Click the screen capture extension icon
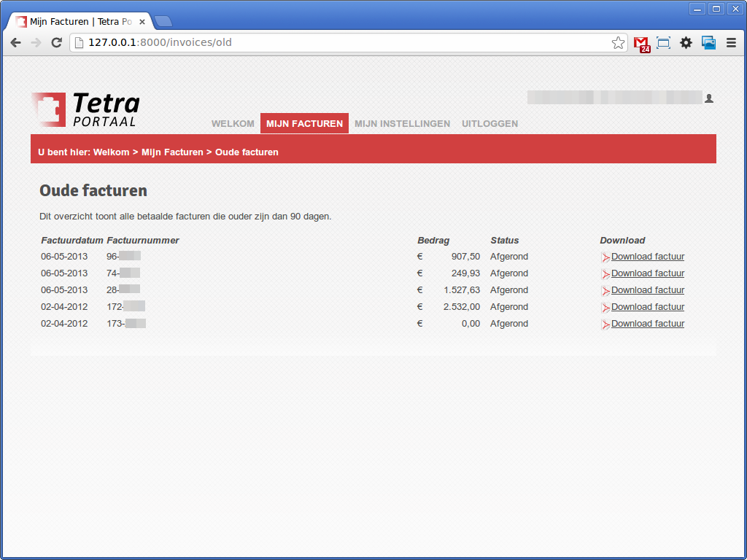The width and height of the screenshot is (747, 560). (663, 43)
